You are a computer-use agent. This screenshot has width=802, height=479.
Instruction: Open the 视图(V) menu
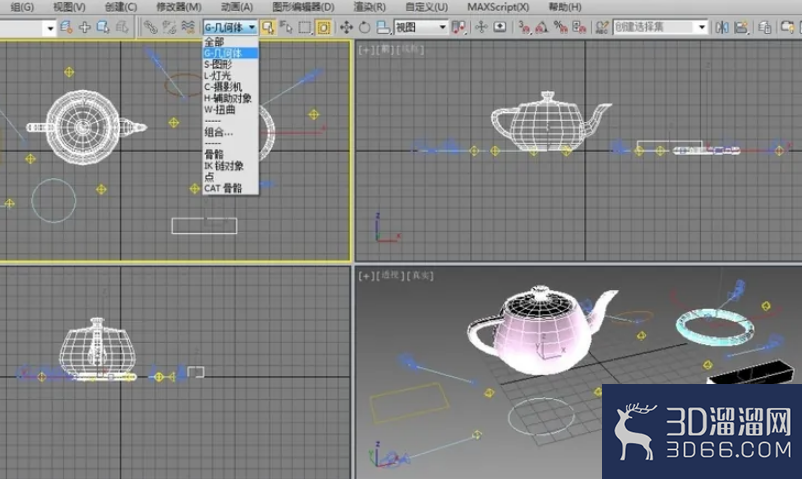point(69,7)
